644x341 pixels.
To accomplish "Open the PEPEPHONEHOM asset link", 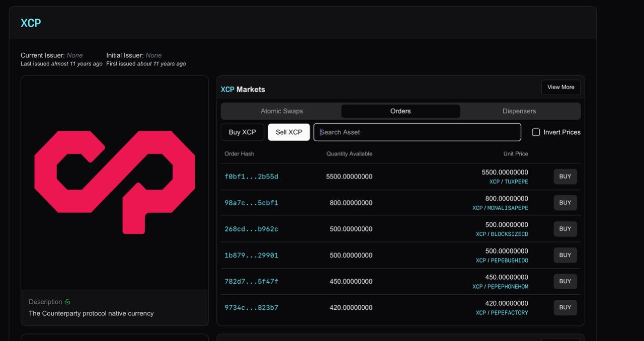I will point(508,286).
